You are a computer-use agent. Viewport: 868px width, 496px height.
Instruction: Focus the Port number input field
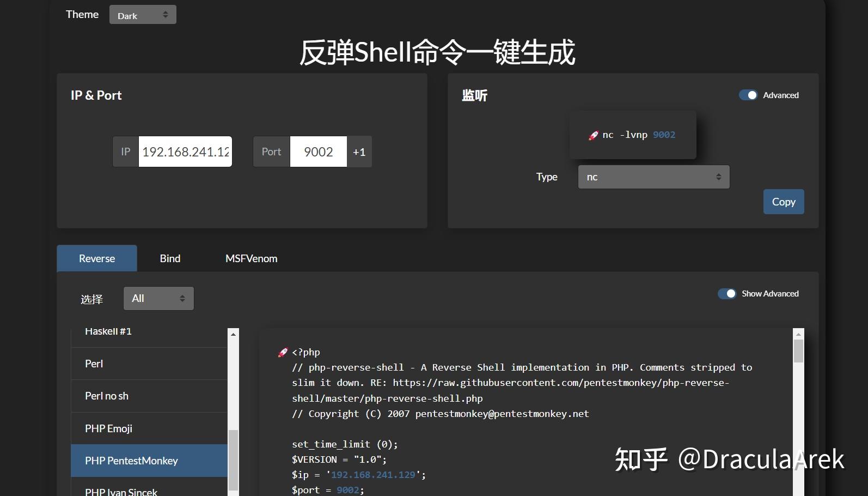(x=319, y=152)
